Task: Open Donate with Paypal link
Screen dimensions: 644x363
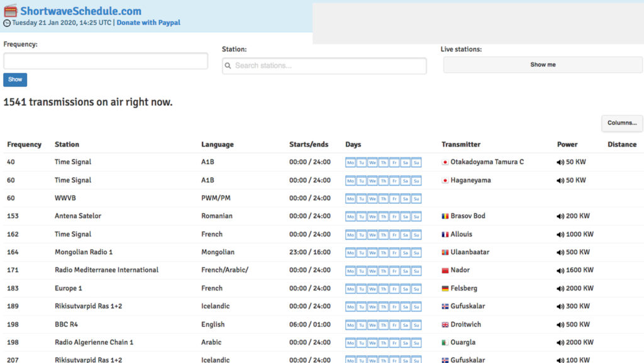Action: tap(148, 23)
